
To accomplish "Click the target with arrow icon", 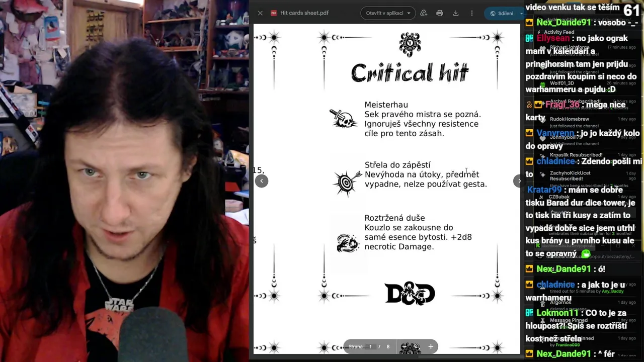I will click(x=347, y=182).
